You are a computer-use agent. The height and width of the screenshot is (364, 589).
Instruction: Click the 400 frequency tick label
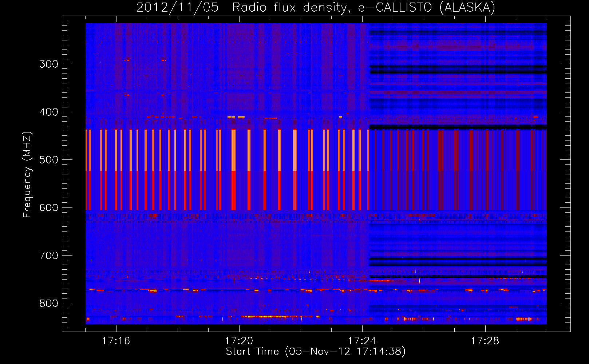[x=49, y=112]
